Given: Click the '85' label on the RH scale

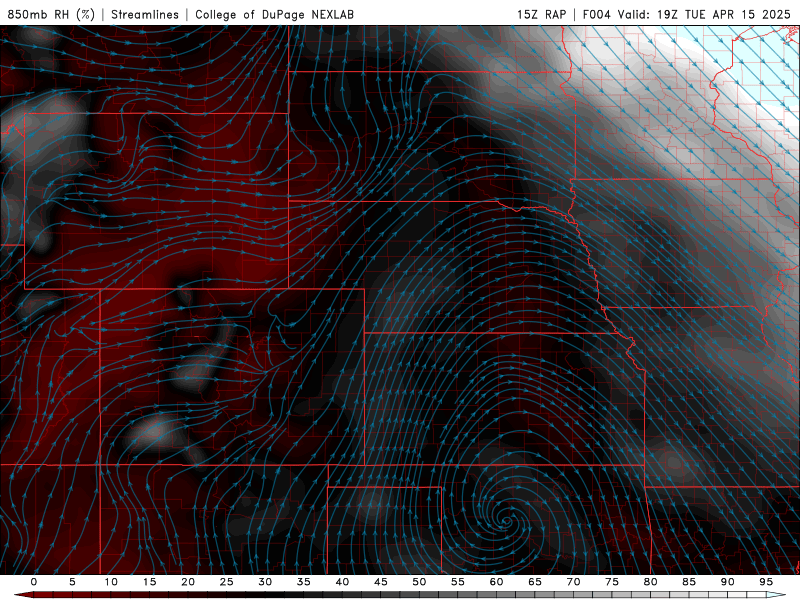Looking at the screenshot, I should coord(689,582).
